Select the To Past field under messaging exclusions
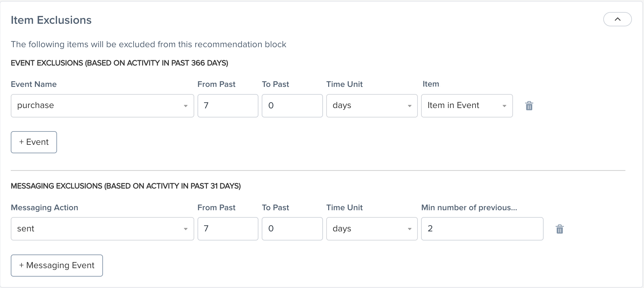644x288 pixels. 292,229
